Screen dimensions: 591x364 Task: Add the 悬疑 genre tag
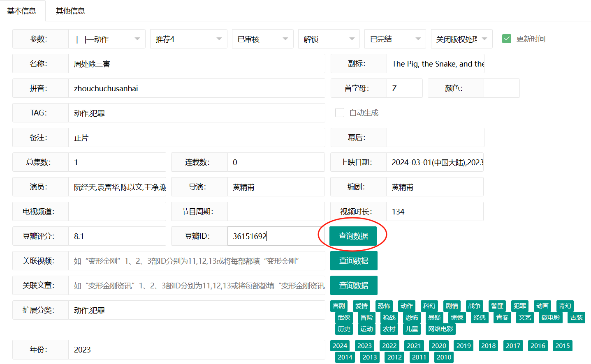tap(435, 318)
